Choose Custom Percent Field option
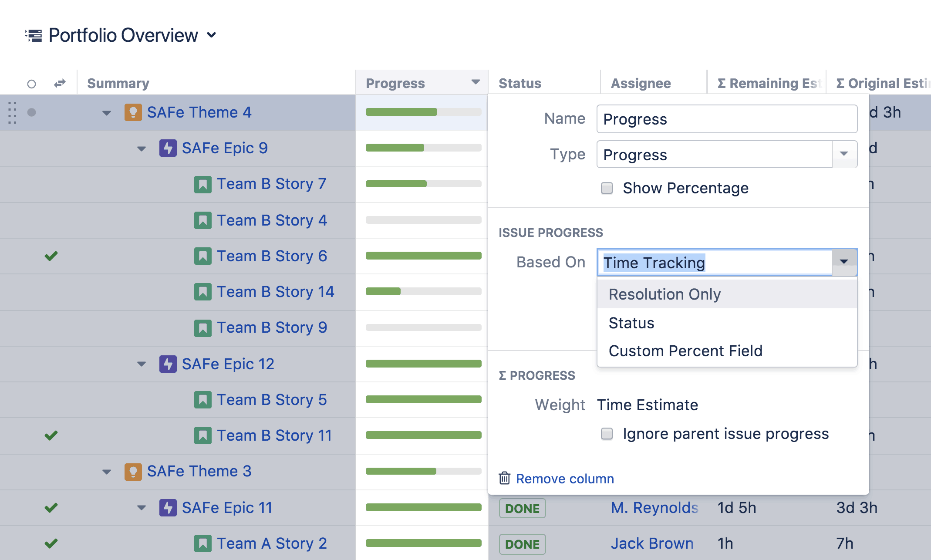The height and width of the screenshot is (560, 931). 685,351
